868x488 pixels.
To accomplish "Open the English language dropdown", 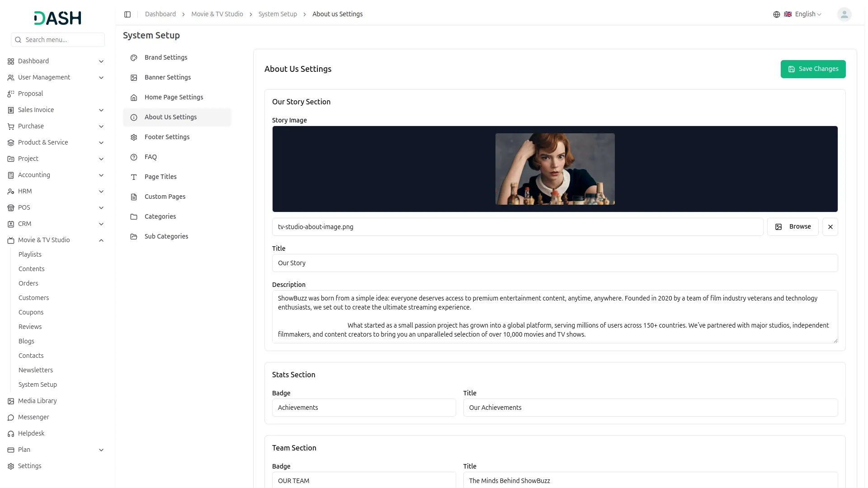I will pyautogui.click(x=804, y=14).
